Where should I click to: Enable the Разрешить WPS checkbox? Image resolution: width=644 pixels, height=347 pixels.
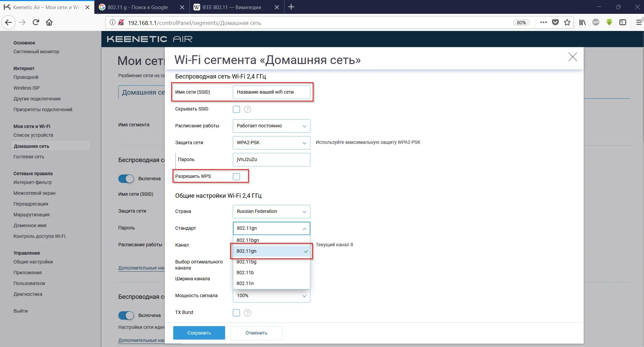point(236,176)
